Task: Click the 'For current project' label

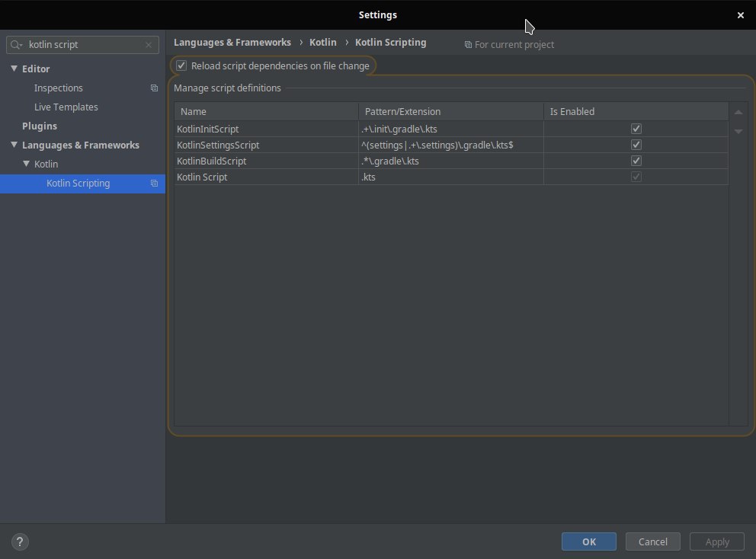Action: tap(514, 45)
